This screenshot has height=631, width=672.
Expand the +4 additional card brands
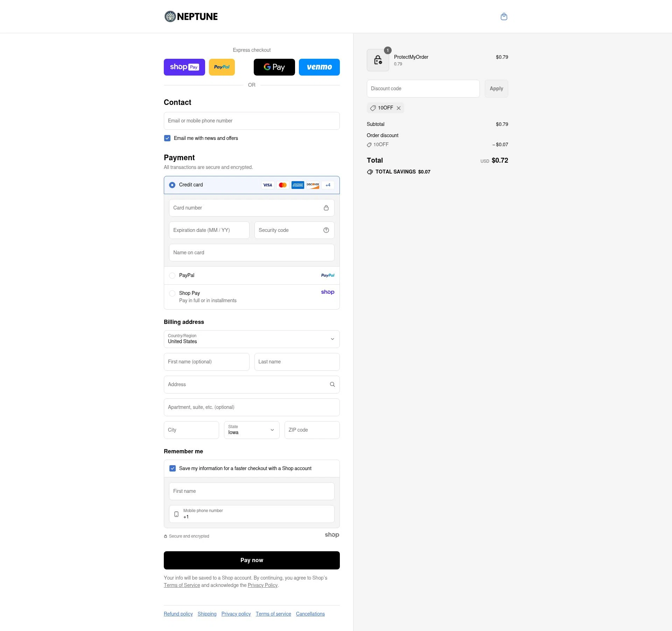[328, 185]
